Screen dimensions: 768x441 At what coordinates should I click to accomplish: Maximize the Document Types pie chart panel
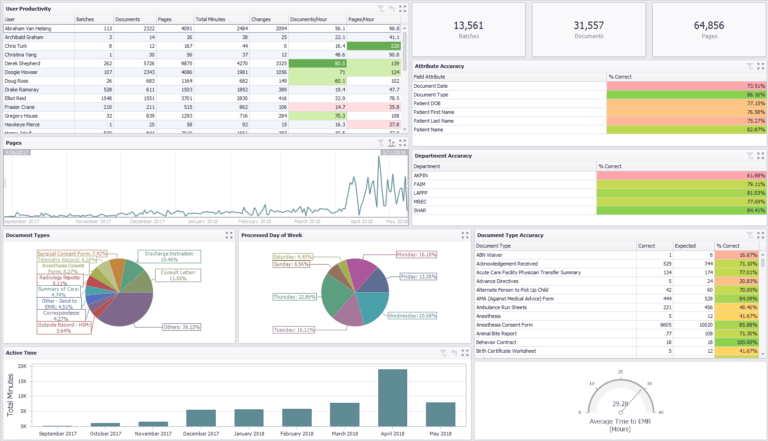[x=227, y=235]
